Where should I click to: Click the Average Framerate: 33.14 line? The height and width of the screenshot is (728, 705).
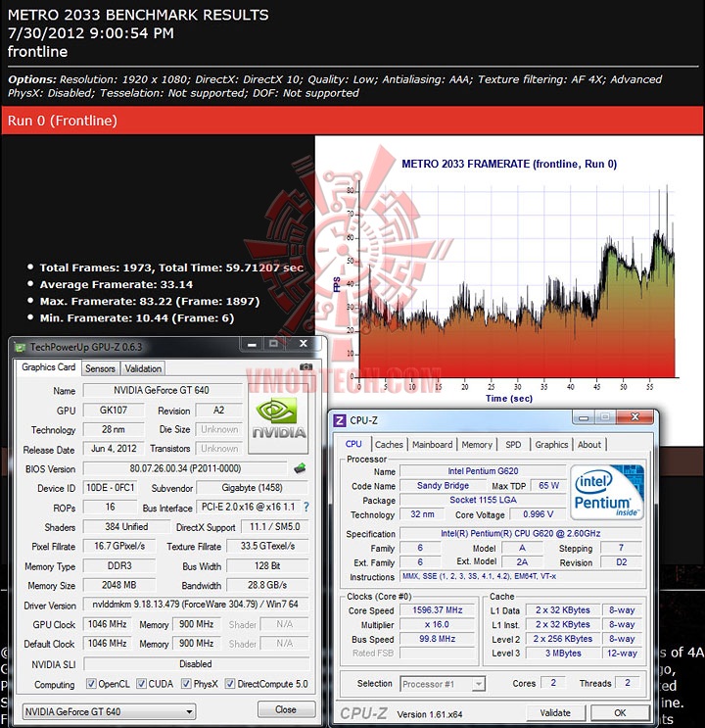click(116, 284)
